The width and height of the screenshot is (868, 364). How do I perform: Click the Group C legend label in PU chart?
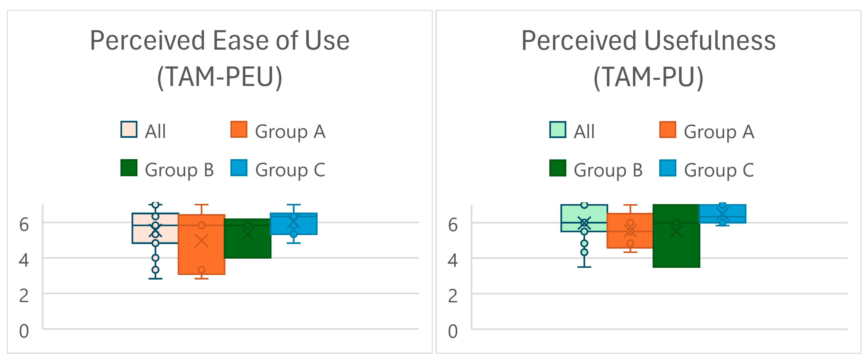[x=719, y=170]
